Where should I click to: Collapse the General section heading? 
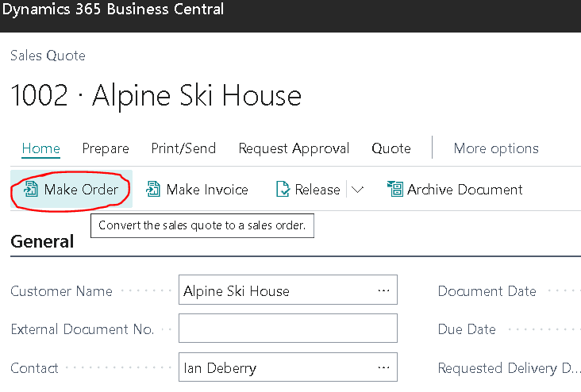point(42,241)
